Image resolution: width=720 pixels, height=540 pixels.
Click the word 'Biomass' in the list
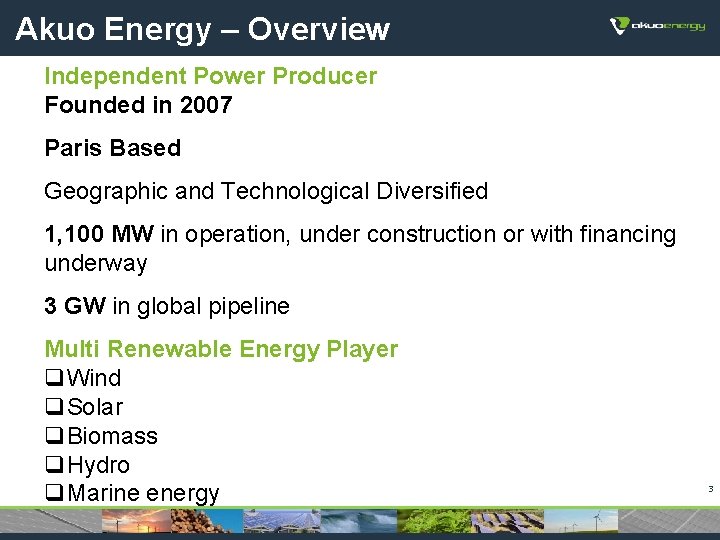click(x=112, y=436)
